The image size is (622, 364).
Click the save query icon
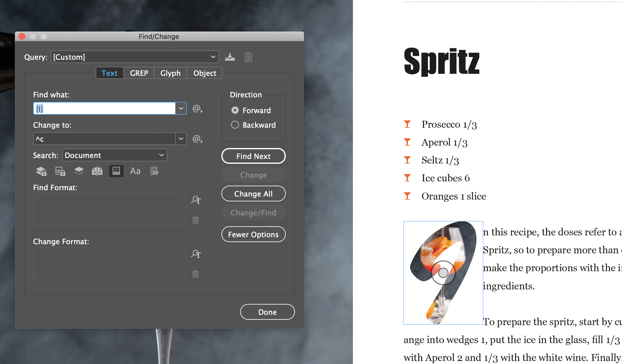pos(230,57)
